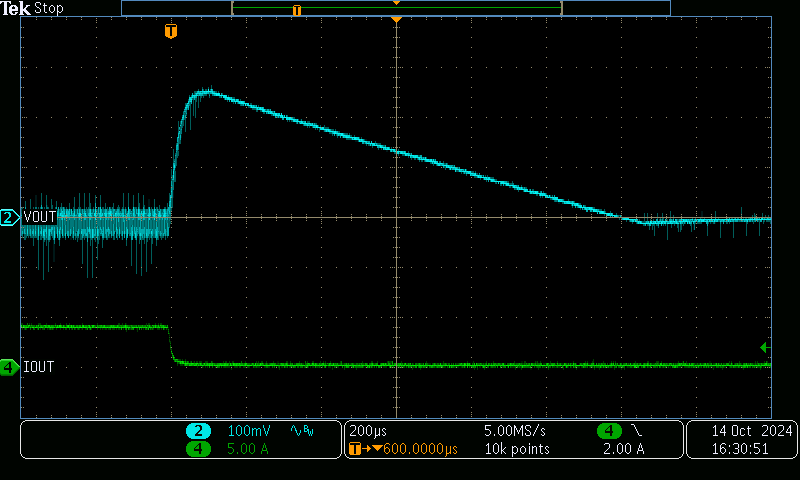800x480 pixels.
Task: Click the 10k points record length readout
Action: tap(517, 449)
